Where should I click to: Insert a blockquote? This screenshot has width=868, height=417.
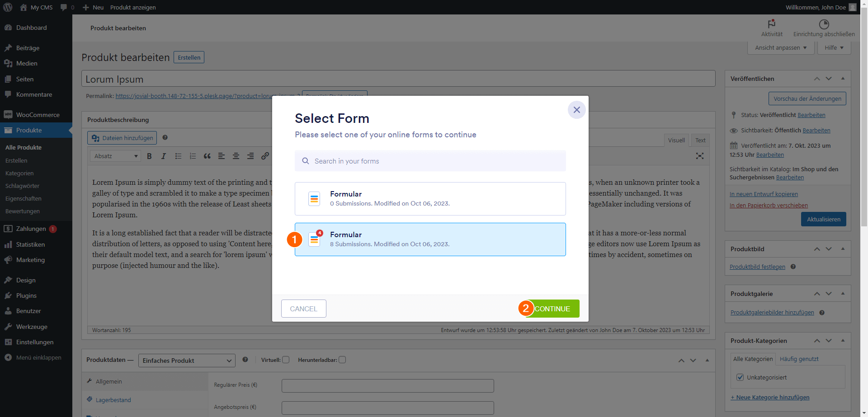[207, 156]
